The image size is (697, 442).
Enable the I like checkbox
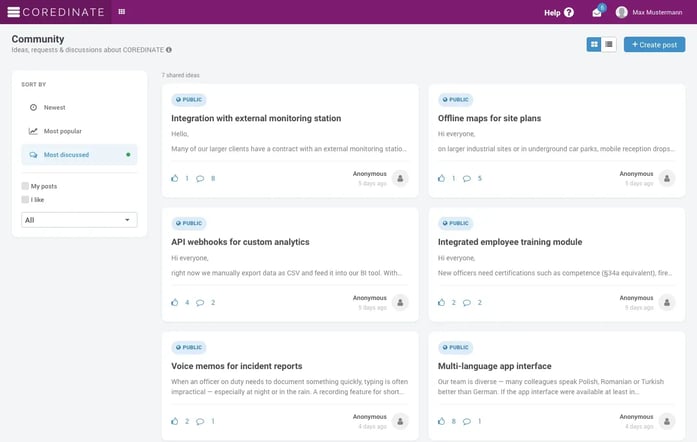(x=25, y=200)
